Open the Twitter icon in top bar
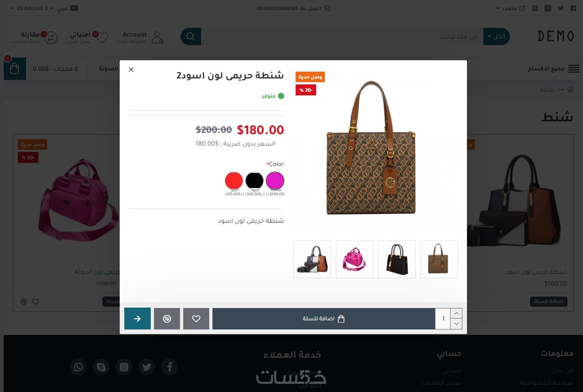583x392 pixels. (x=561, y=8)
